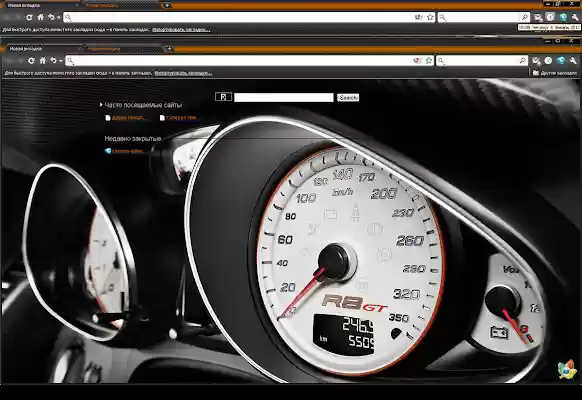Click the icon left of the star in the front window's address bar

click(417, 60)
